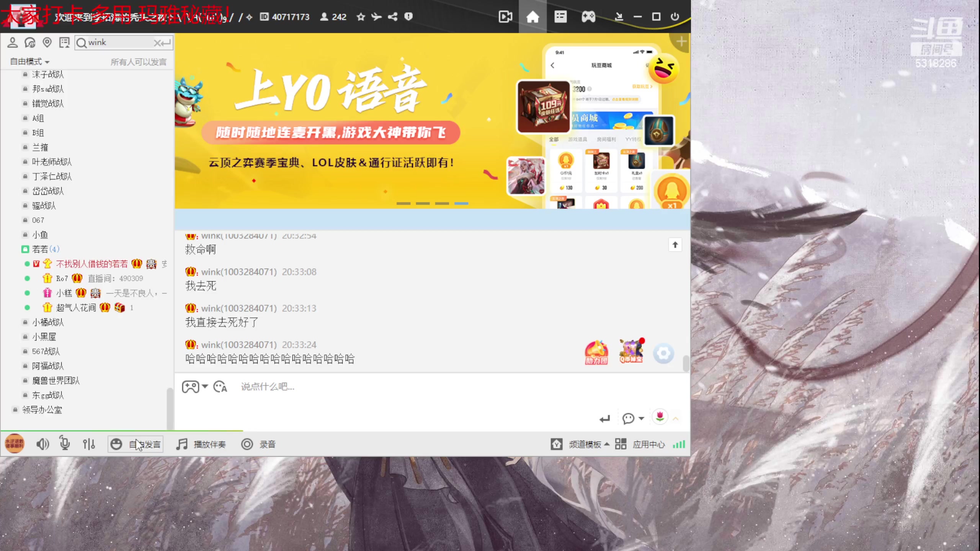
Task: Expand the gift panel chevron arrow
Action: point(676,419)
